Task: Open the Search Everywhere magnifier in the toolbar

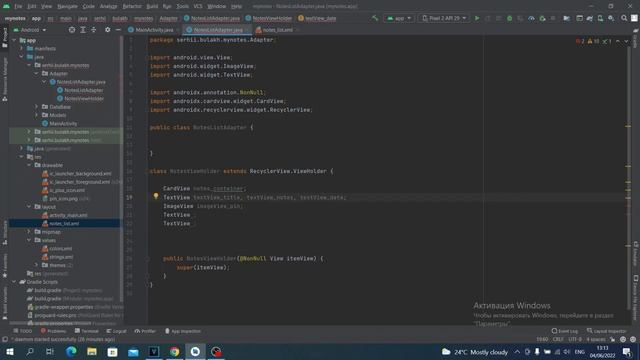Action: click(624, 18)
